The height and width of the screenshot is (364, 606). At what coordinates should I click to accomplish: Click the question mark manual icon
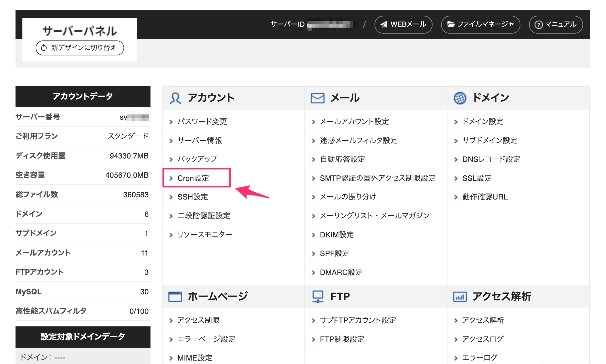pos(539,25)
